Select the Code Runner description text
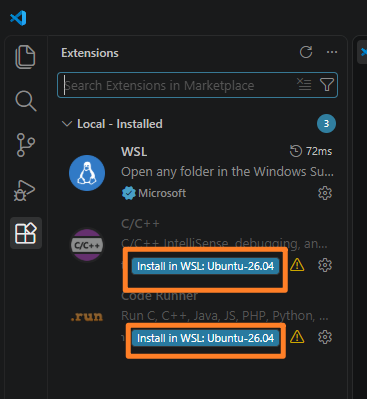 (224, 315)
